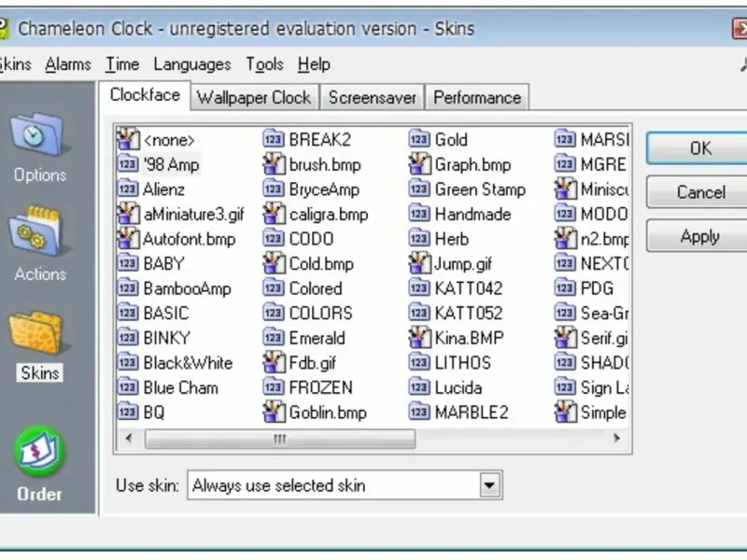Select the KATT052 skin name

pyautogui.click(x=469, y=313)
